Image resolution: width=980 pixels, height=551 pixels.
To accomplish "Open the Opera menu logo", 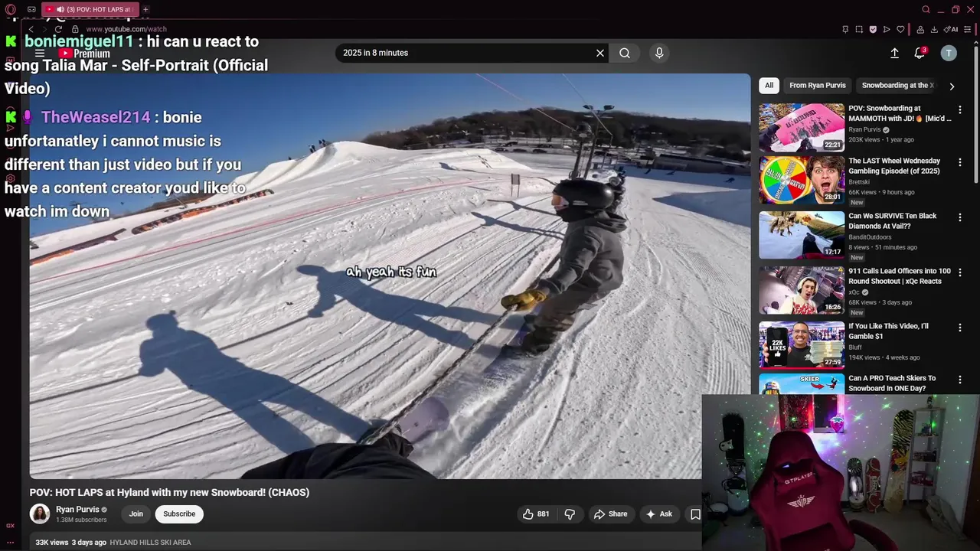I will [x=11, y=9].
